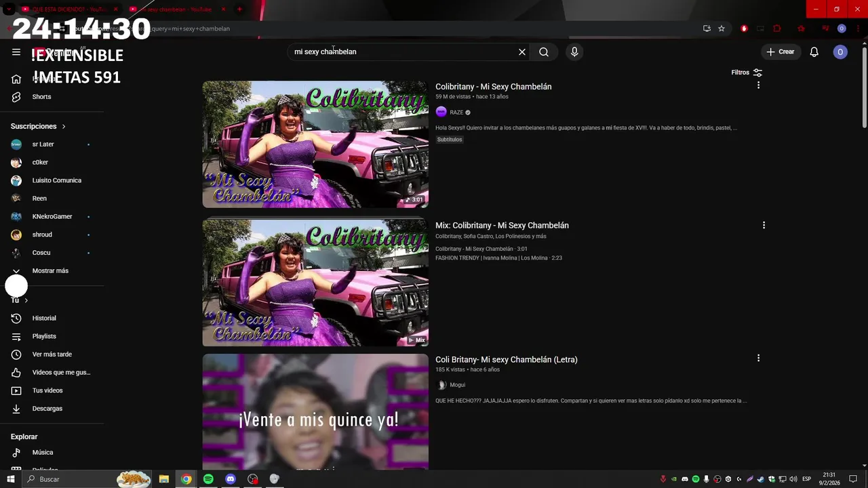Open Chrome from taskbar
The width and height of the screenshot is (868, 488).
coord(186,479)
